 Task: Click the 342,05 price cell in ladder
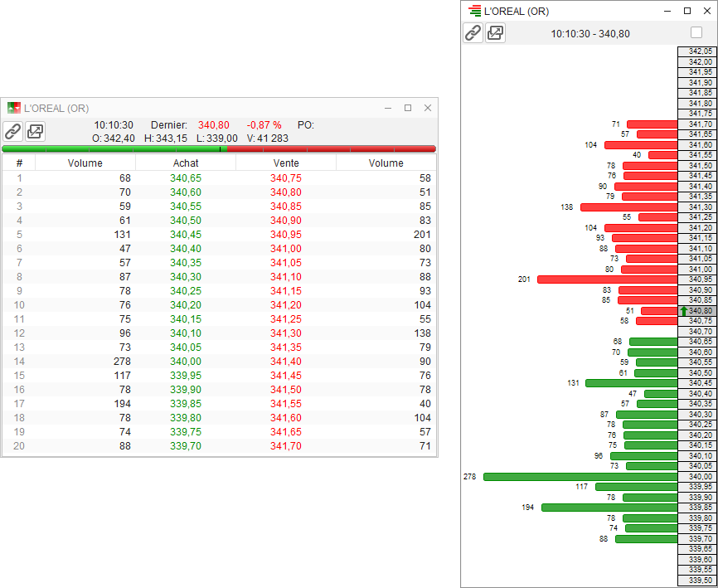point(698,51)
